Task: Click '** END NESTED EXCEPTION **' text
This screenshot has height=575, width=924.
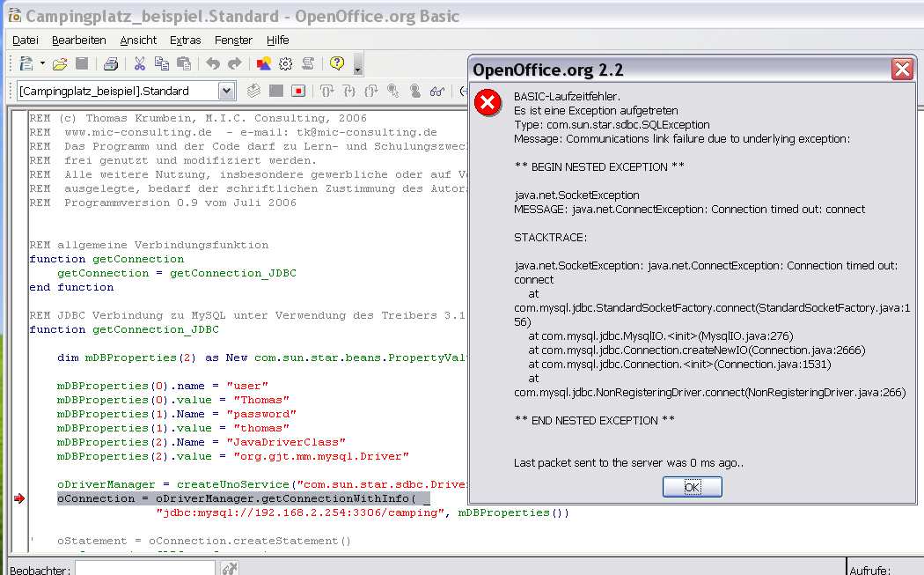Action: pyautogui.click(x=595, y=421)
